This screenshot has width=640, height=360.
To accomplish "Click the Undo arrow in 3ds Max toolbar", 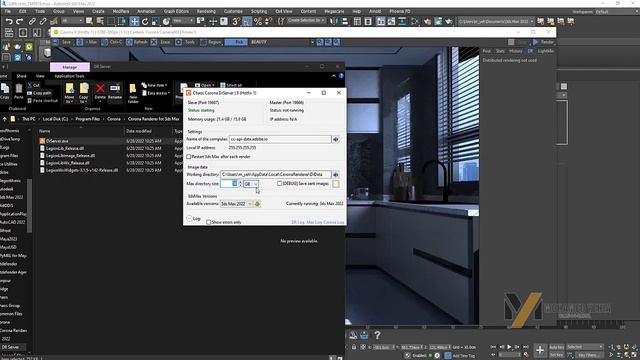I will 9,21.
